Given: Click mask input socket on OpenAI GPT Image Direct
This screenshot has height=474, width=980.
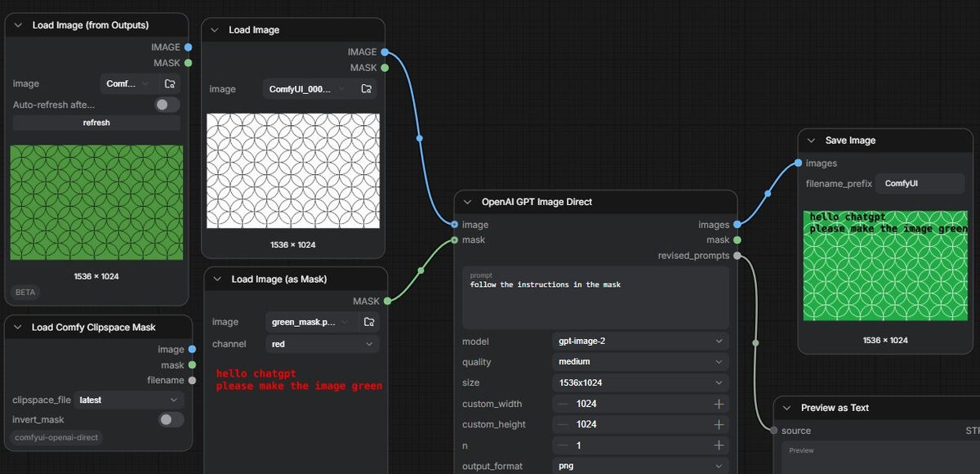Looking at the screenshot, I should [x=455, y=240].
